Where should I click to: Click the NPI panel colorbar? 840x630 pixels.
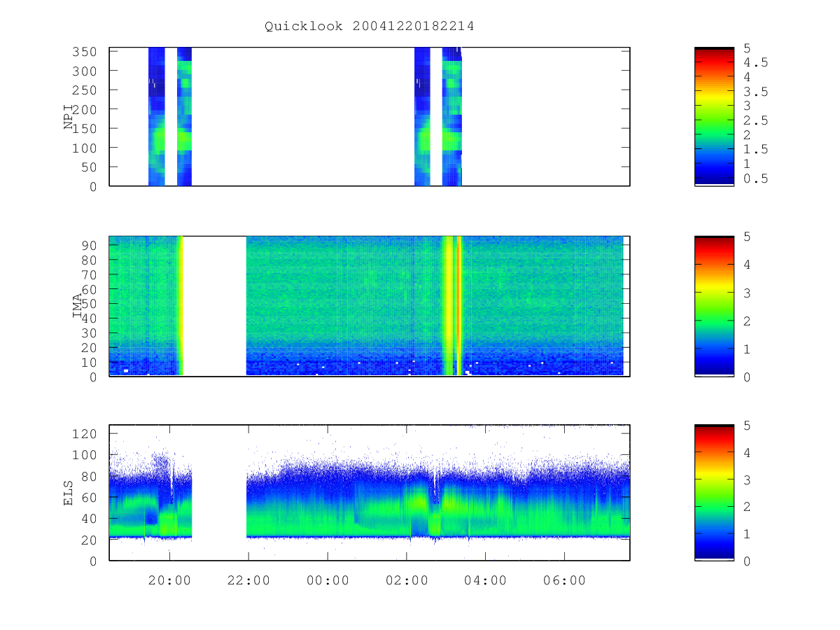pyautogui.click(x=714, y=116)
